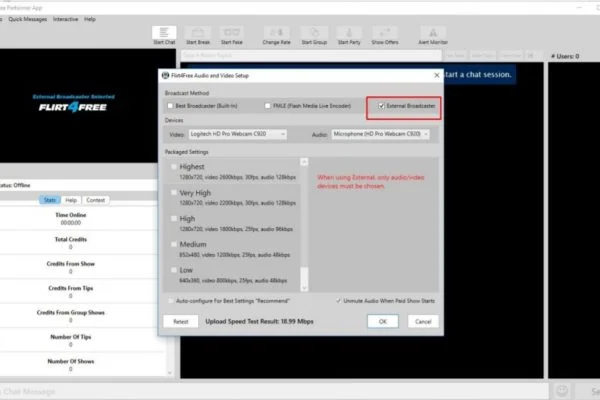This screenshot has width=600, height=400.
Task: Click the Start Party toolbar icon
Action: 349,36
